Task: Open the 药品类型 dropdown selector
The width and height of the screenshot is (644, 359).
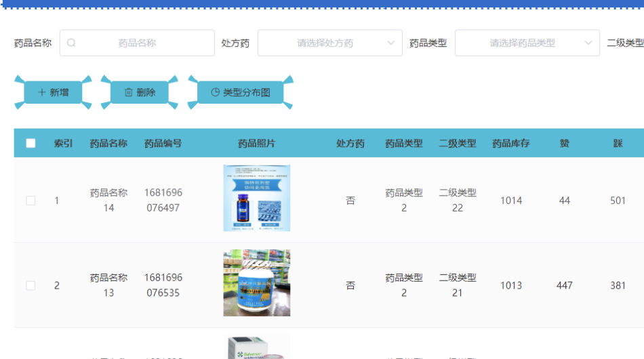Action: [522, 43]
